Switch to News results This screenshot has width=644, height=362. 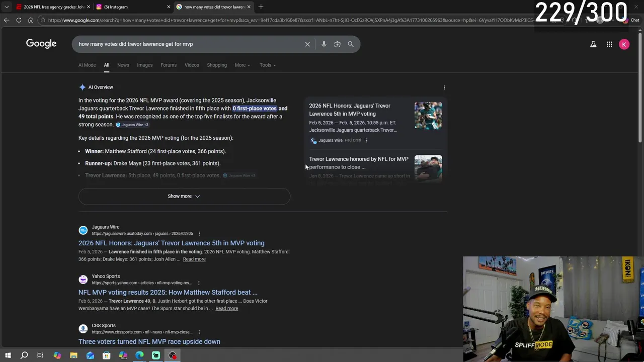[x=123, y=65]
